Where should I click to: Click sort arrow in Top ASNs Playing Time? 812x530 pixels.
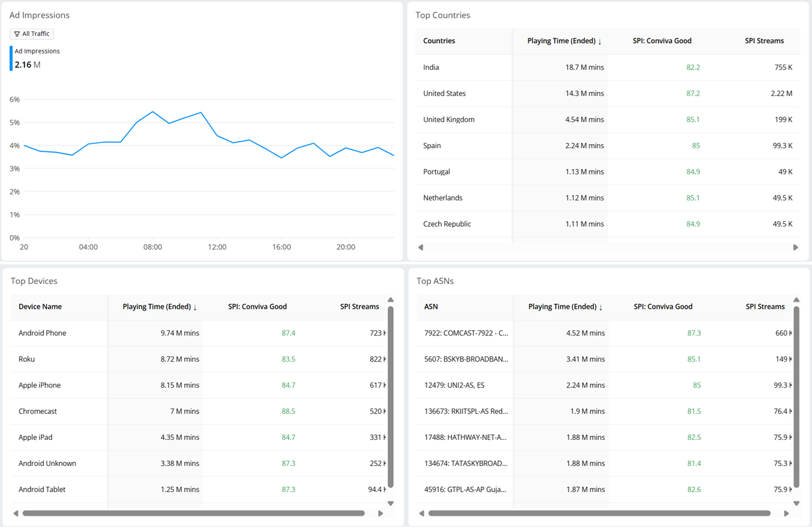pyautogui.click(x=600, y=307)
